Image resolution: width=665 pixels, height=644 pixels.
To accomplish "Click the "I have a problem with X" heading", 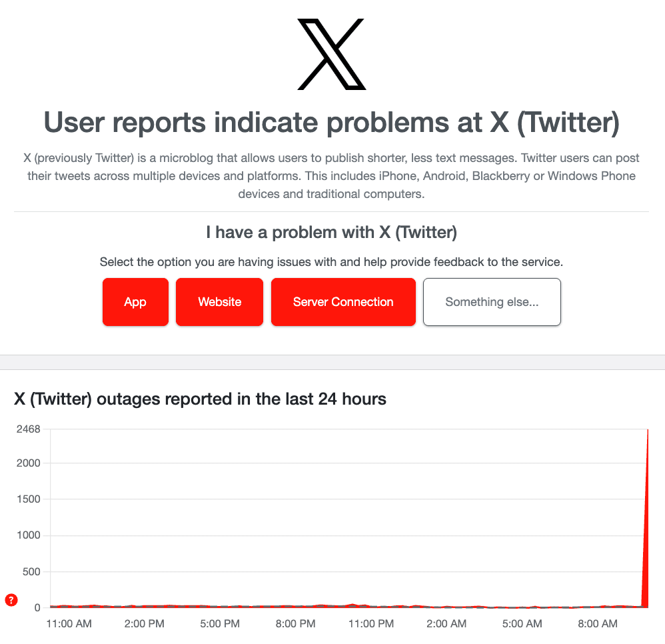I will coord(331,233).
